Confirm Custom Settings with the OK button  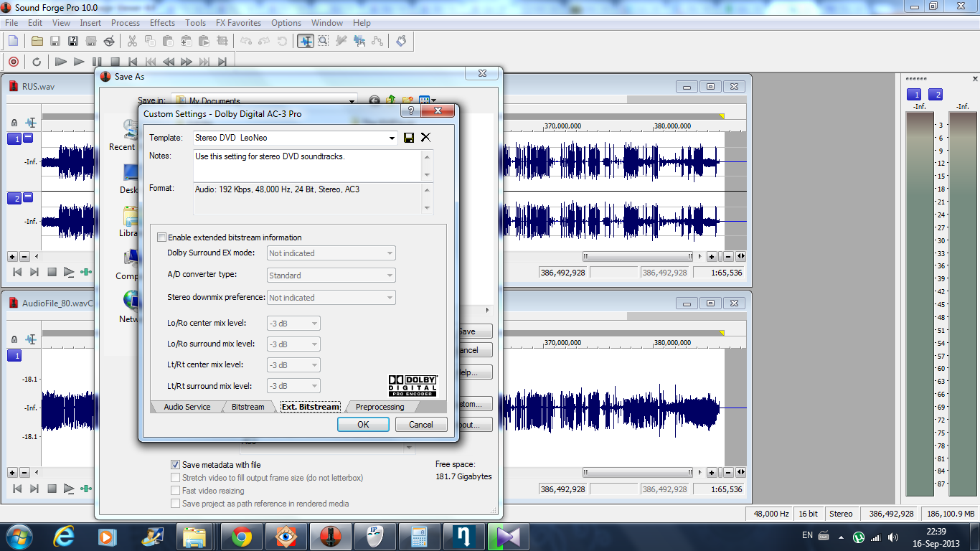363,425
